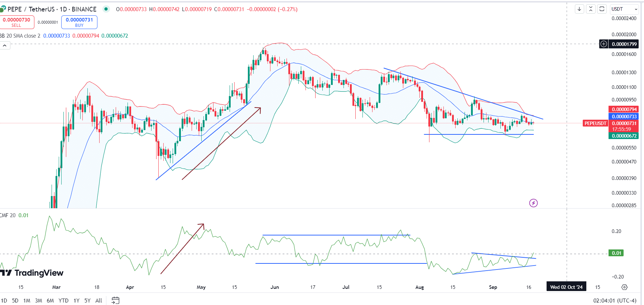This screenshot has width=644, height=305.
Task: Click the down-arrow icon beside USDT
Action: (579, 9)
